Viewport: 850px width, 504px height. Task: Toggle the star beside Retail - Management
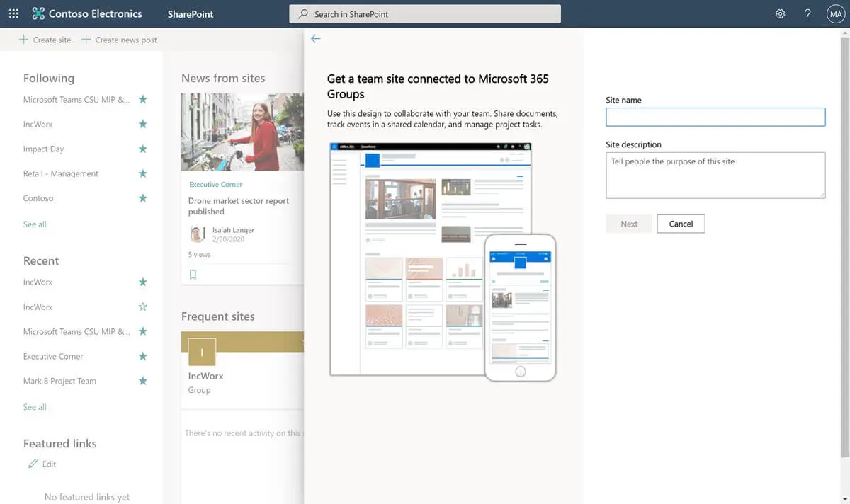142,174
